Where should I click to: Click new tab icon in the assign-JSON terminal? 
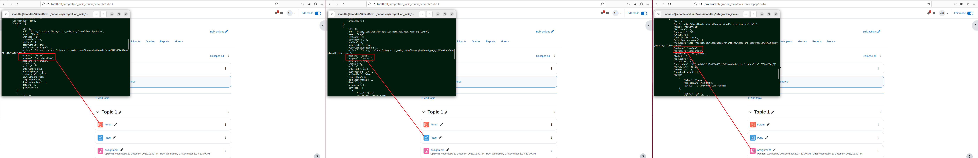[x=658, y=14]
